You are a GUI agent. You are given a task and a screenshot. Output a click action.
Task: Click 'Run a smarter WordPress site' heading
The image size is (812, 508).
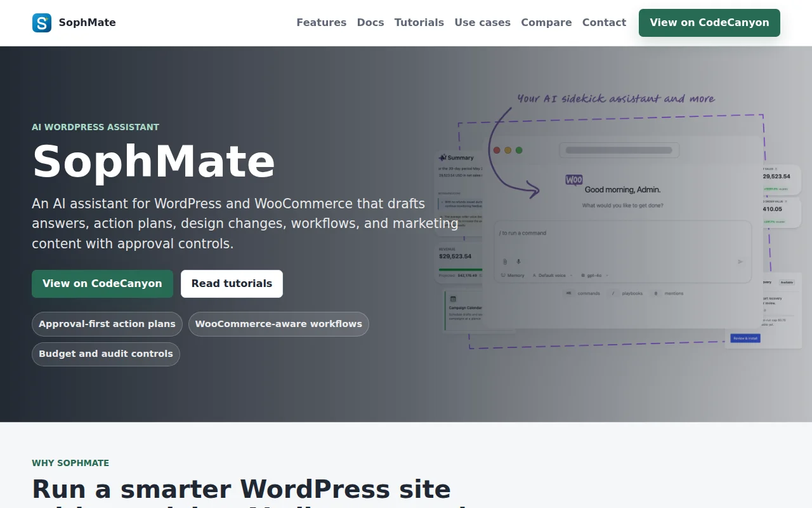point(241,490)
